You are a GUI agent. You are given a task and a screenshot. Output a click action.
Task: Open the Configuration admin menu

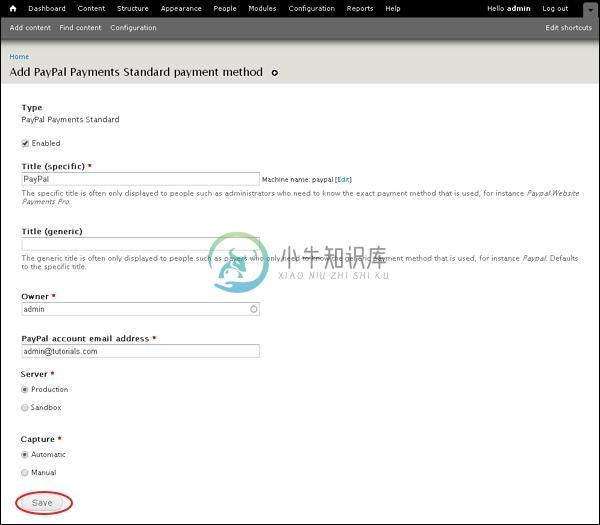point(311,8)
